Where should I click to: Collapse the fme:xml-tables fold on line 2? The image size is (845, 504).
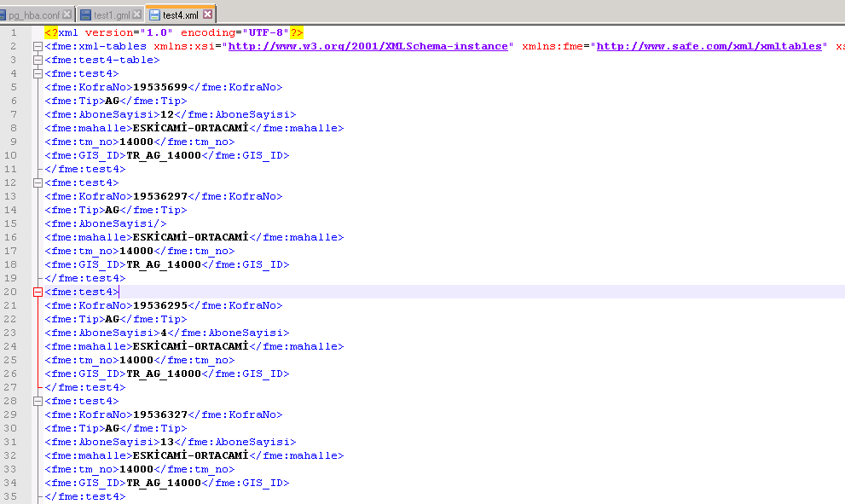38,46
